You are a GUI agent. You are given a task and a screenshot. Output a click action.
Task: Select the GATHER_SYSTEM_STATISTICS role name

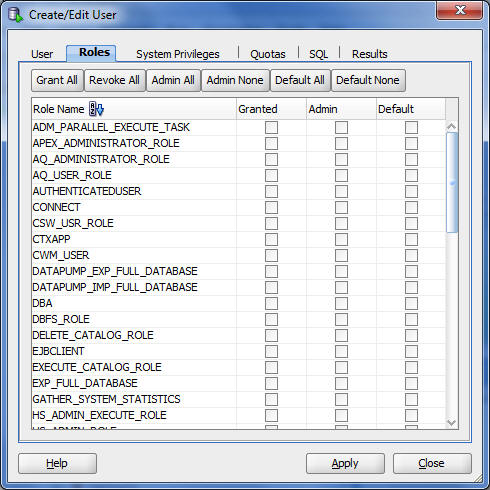106,399
